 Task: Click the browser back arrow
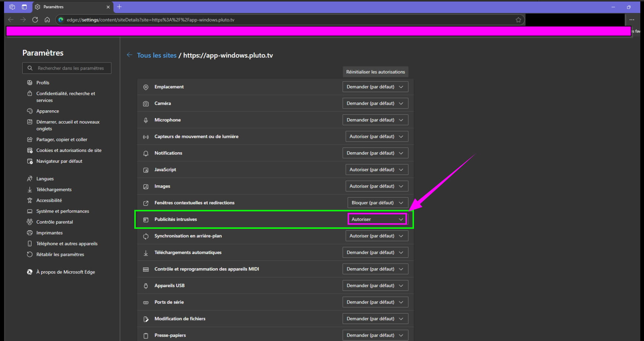pyautogui.click(x=11, y=20)
